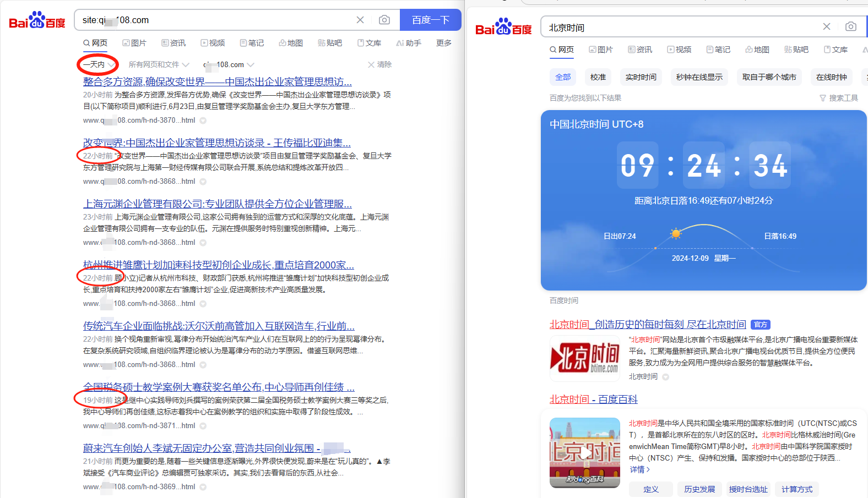Select the 取自于哪个城市 filter chip
868x498 pixels.
coord(769,77)
